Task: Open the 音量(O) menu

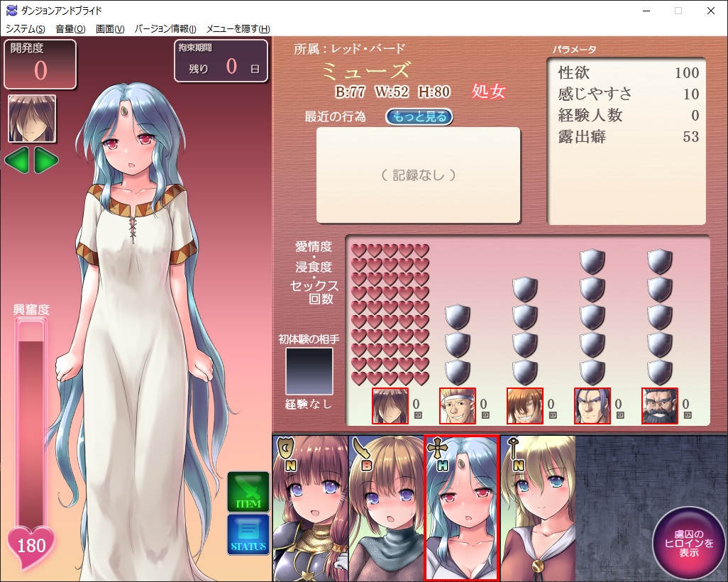Action: [x=70, y=29]
